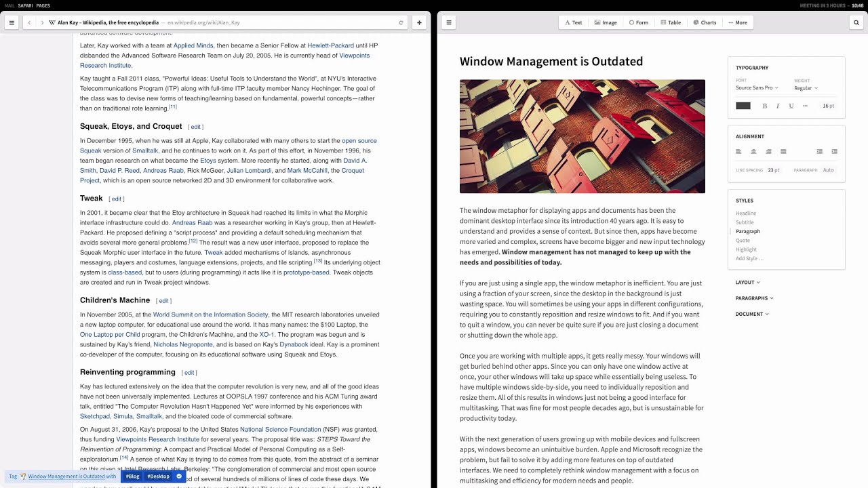Increase paragraph indent
The height and width of the screenshot is (488, 868).
[834, 152]
